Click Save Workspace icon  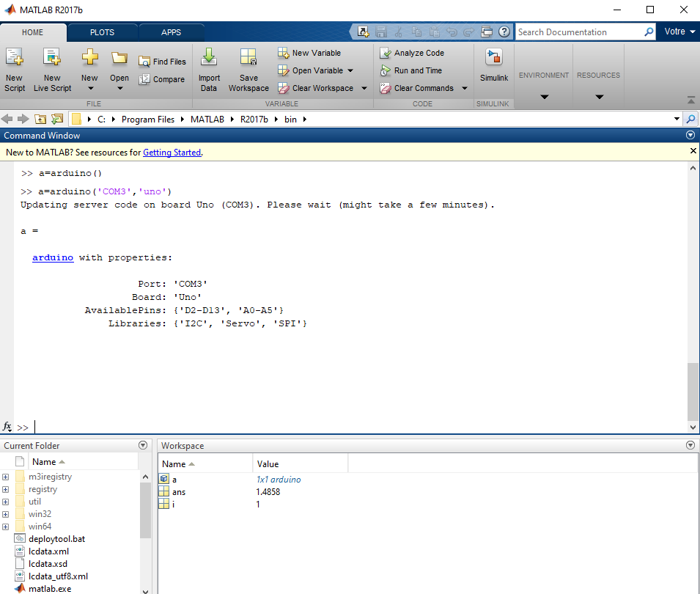(248, 58)
